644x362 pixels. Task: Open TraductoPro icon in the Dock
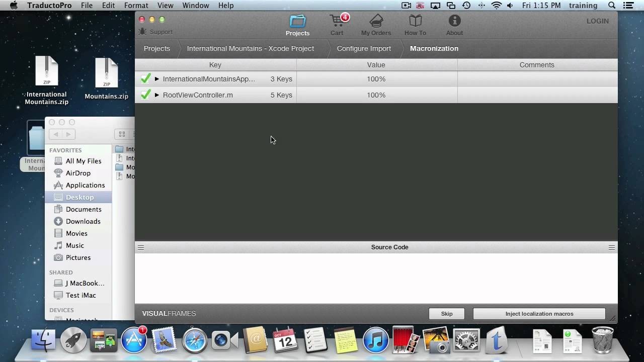pyautogui.click(x=497, y=340)
